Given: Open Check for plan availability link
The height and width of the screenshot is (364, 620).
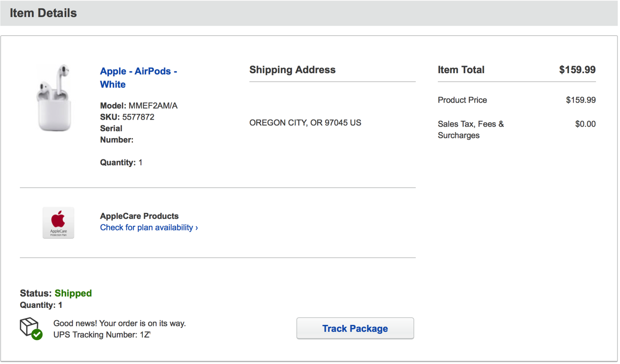Looking at the screenshot, I should [x=149, y=228].
